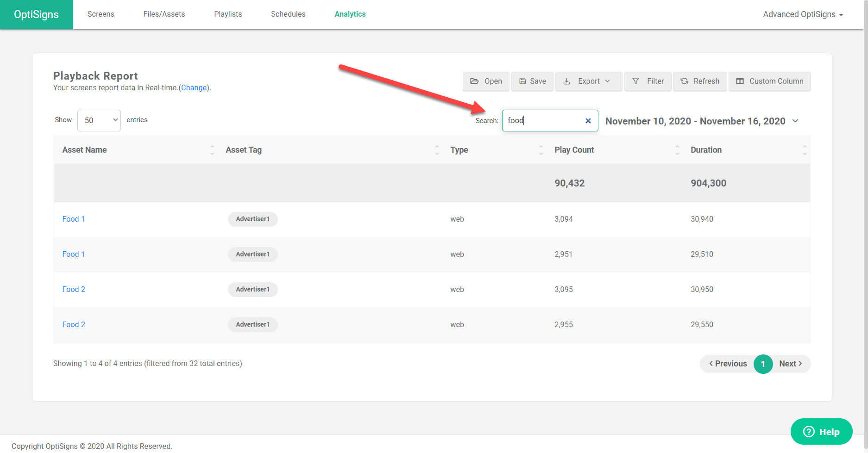Go to Next page
This screenshot has width=868, height=453.
coord(791,364)
